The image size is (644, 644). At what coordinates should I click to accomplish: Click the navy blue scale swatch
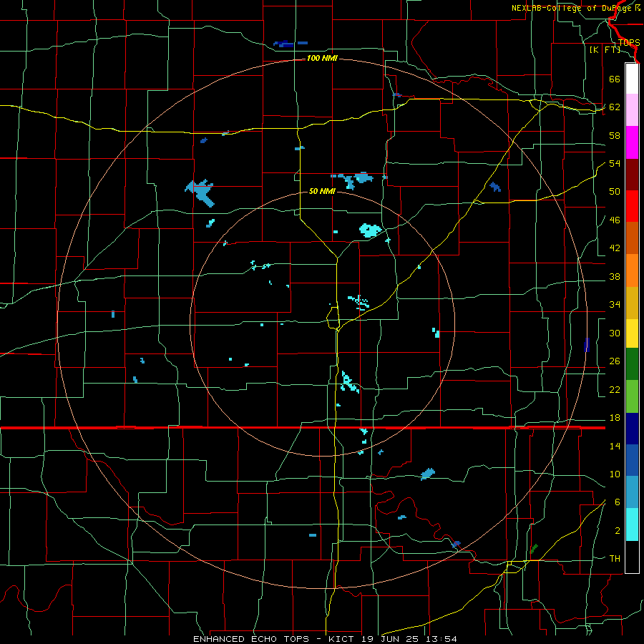tap(632, 429)
